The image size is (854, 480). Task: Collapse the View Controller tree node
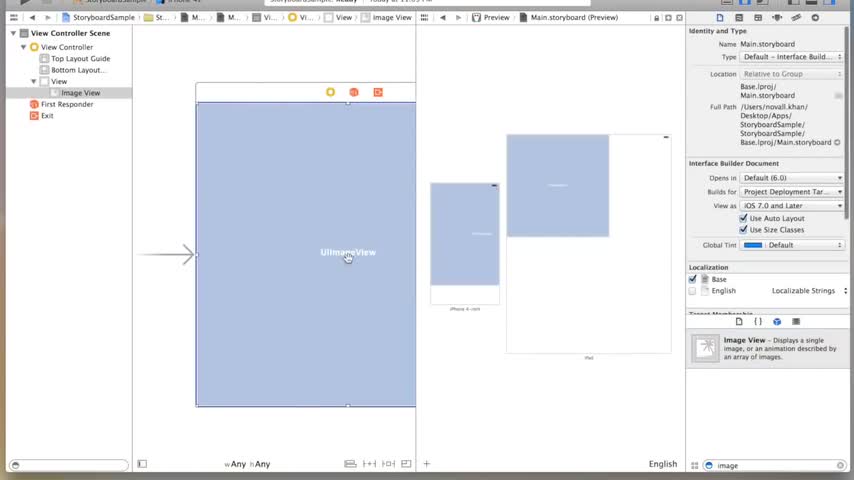pos(23,47)
